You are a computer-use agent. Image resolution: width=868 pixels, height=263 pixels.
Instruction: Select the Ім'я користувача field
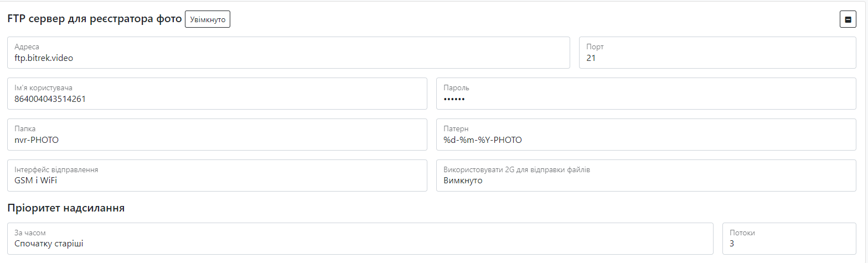(x=217, y=94)
